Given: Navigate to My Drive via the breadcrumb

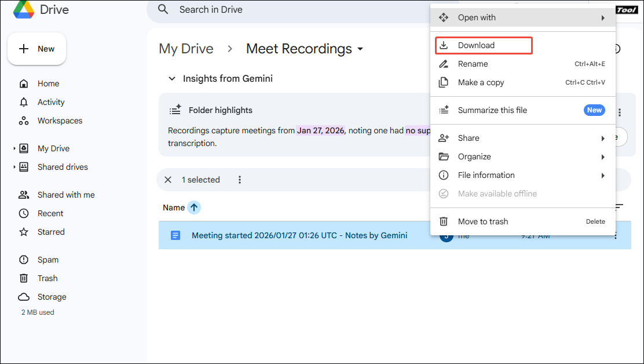Looking at the screenshot, I should click(x=186, y=49).
